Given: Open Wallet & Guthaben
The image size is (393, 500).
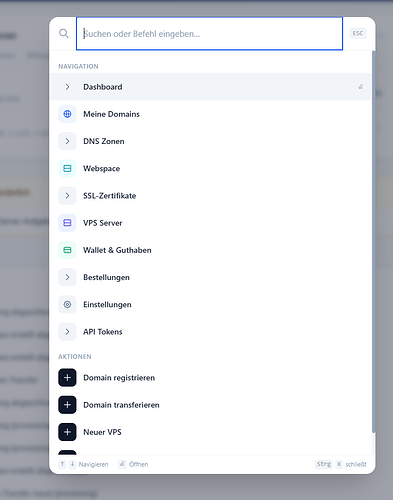Looking at the screenshot, I should pyautogui.click(x=211, y=250).
